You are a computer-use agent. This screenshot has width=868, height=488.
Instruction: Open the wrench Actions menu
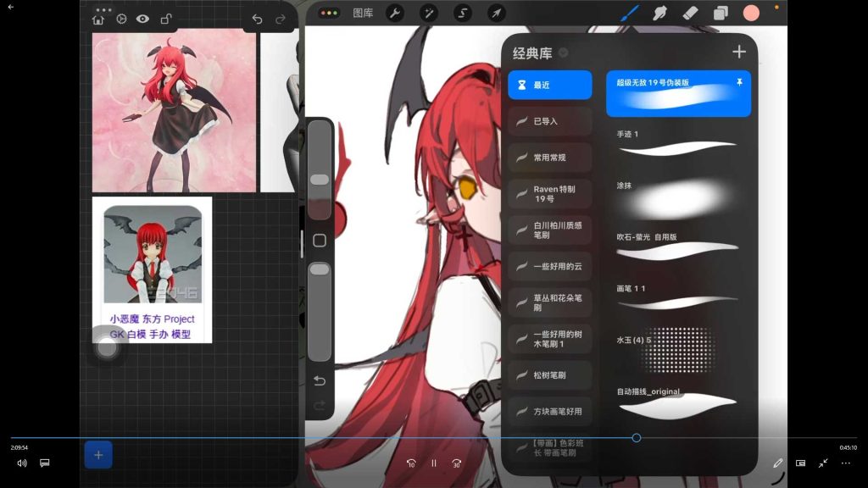(x=395, y=14)
